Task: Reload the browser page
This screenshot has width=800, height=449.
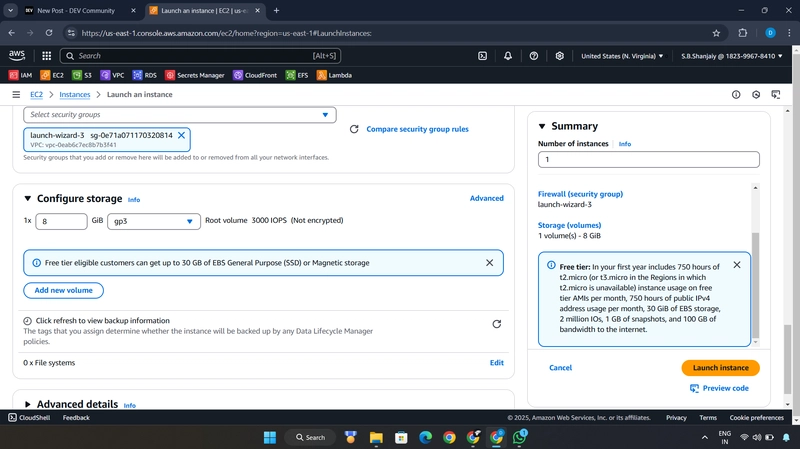Action: click(48, 33)
